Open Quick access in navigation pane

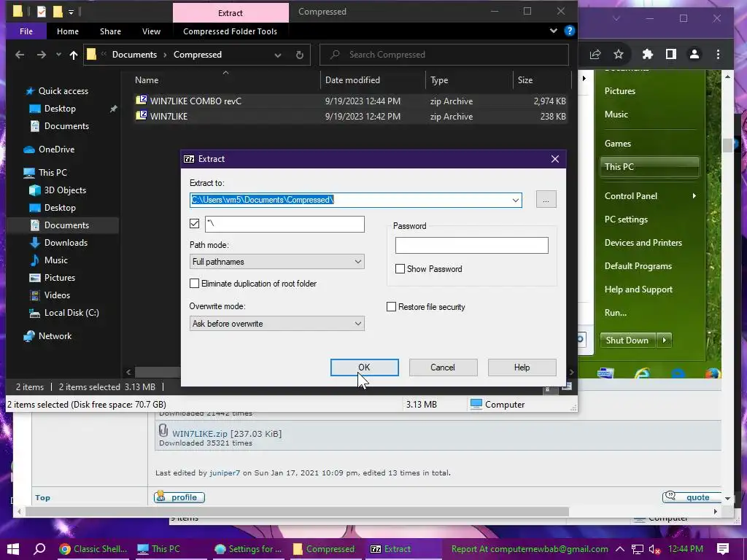tap(63, 91)
